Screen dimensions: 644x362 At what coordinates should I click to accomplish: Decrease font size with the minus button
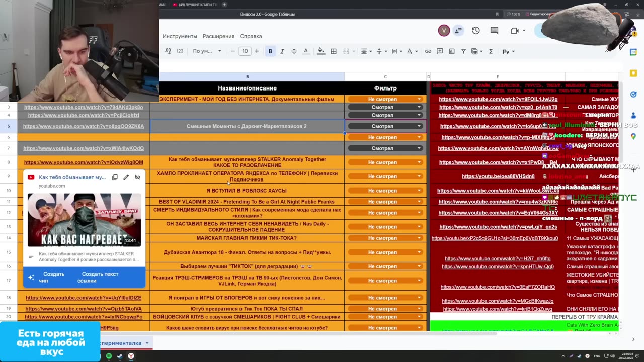tap(232, 51)
